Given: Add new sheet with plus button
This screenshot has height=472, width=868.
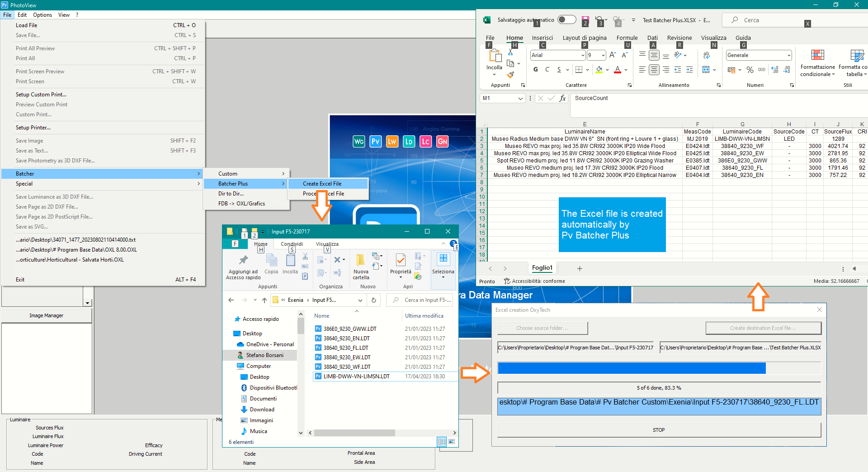Looking at the screenshot, I should (x=580, y=268).
